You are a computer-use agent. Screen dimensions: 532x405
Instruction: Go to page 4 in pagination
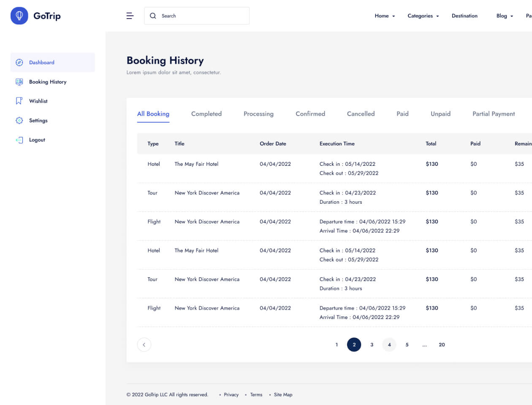[x=389, y=345]
